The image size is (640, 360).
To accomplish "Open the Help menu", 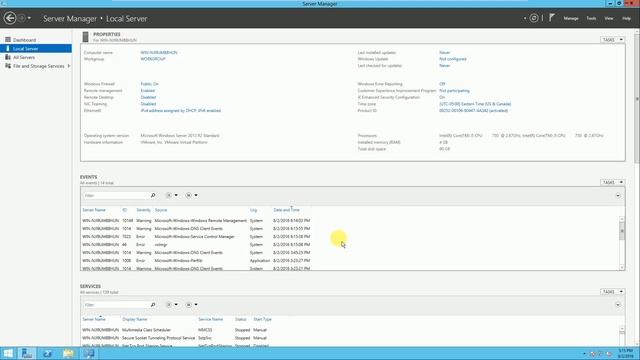I will pos(626,18).
